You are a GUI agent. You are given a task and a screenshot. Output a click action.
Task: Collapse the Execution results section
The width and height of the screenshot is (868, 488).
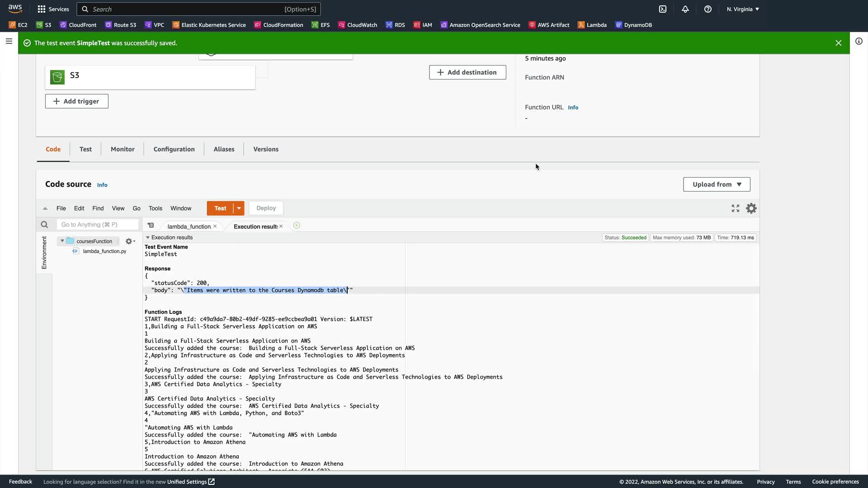pyautogui.click(x=148, y=238)
